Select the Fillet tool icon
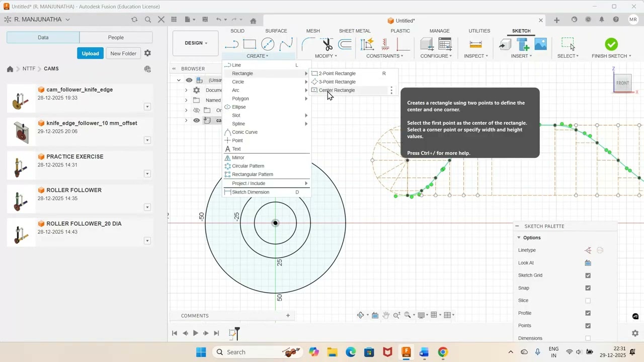Screen dimensions: 644x362 (308, 45)
